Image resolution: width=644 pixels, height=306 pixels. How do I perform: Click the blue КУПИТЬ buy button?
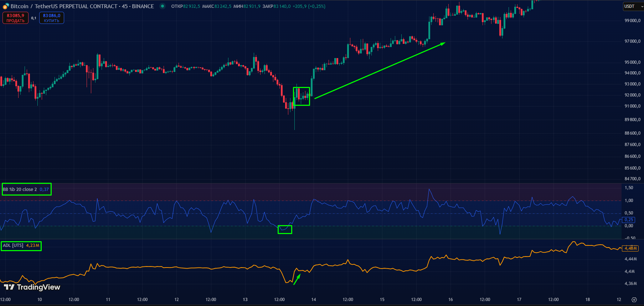[52, 18]
